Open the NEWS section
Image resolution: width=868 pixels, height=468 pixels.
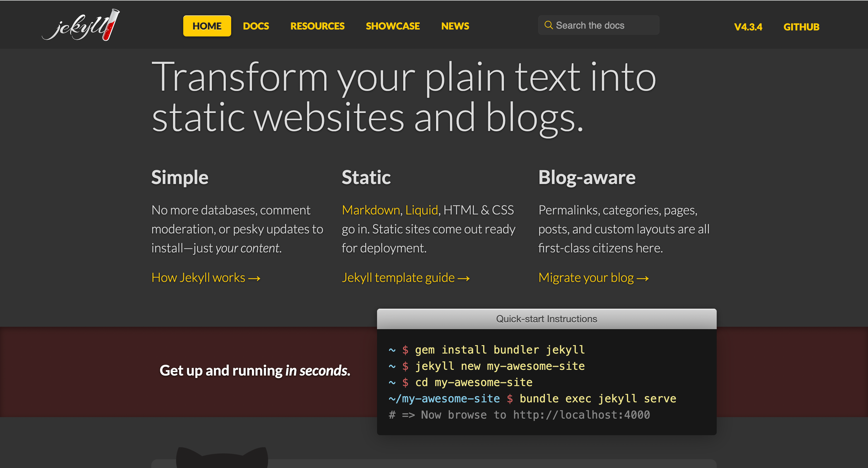pyautogui.click(x=455, y=26)
